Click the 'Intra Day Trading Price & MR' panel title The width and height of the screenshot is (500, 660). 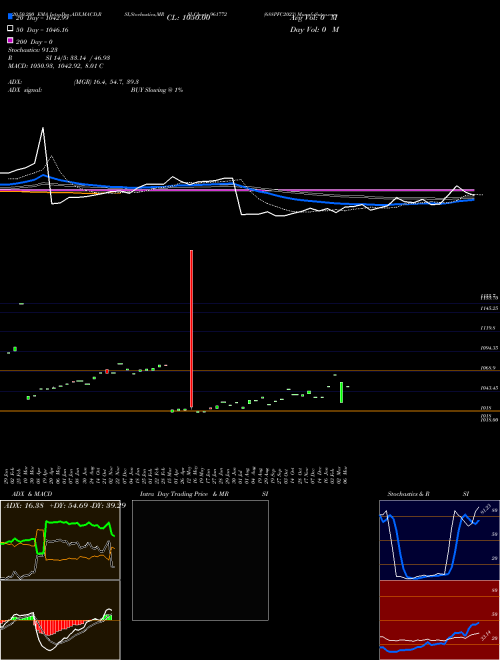click(184, 494)
